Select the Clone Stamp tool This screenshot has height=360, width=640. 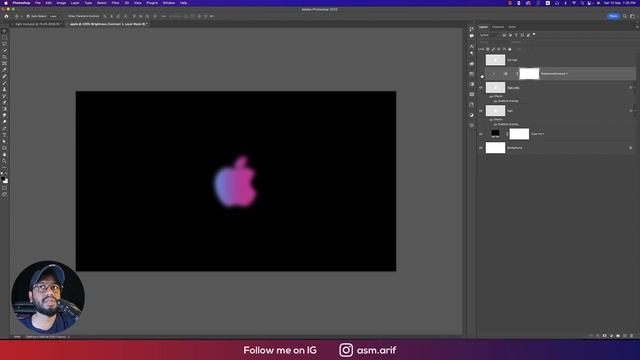(4, 89)
